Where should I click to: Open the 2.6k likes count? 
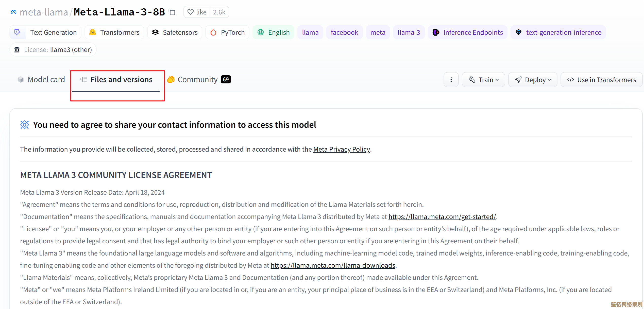[x=219, y=12]
